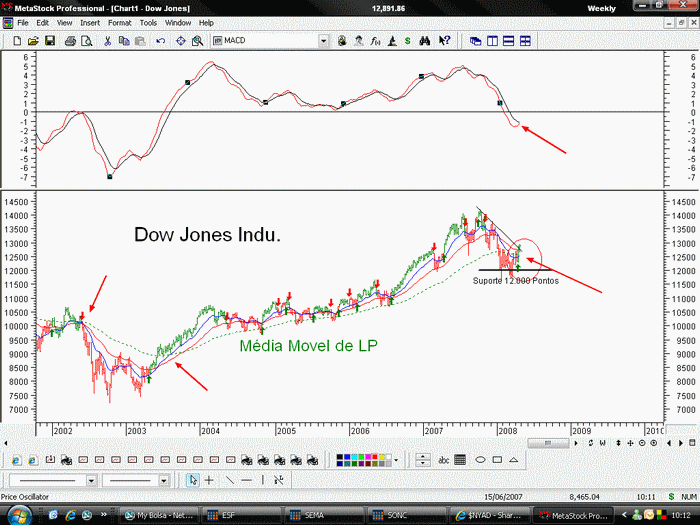Click the green dollar sign toolbar icon
700x525 pixels.
(x=408, y=41)
